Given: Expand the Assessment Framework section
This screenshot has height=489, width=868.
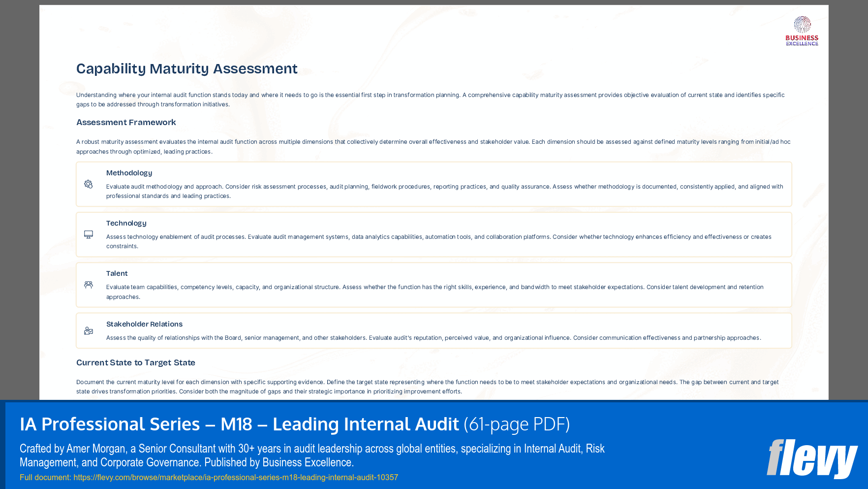Looking at the screenshot, I should pyautogui.click(x=126, y=122).
